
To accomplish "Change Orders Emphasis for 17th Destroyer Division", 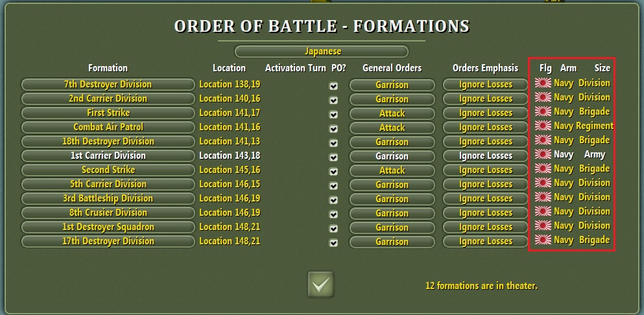I will (x=486, y=242).
